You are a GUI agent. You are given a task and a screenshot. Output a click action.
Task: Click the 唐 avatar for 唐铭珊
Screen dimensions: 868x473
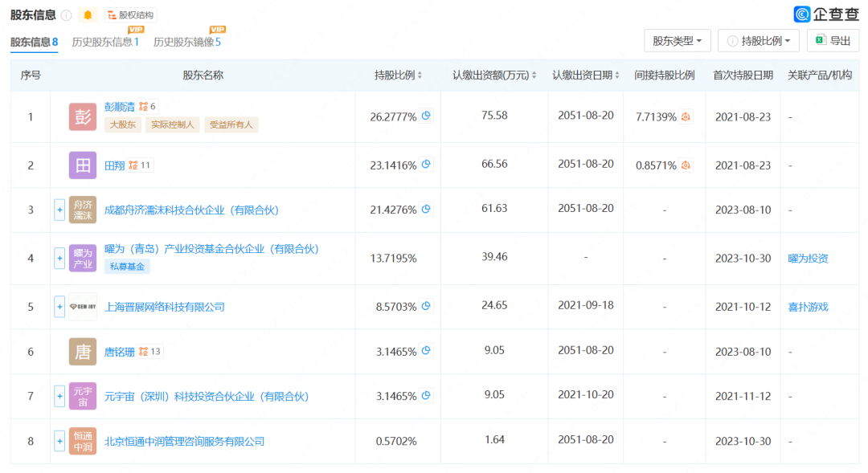[x=83, y=352]
